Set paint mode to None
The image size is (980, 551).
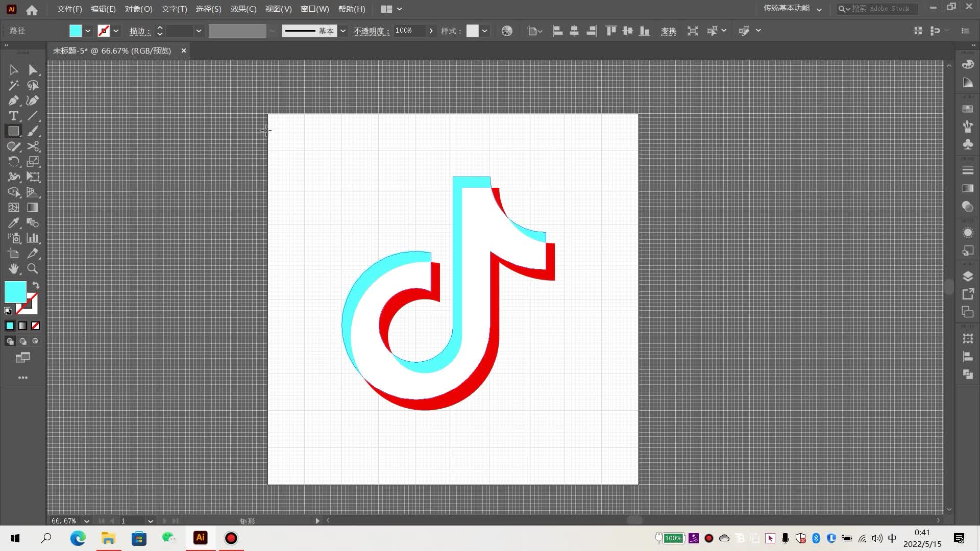click(35, 325)
